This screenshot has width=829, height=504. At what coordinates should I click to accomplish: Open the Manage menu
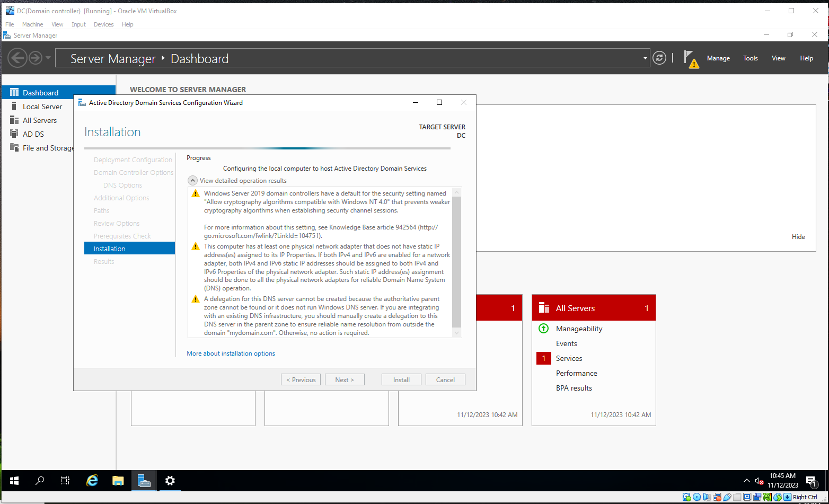click(718, 58)
